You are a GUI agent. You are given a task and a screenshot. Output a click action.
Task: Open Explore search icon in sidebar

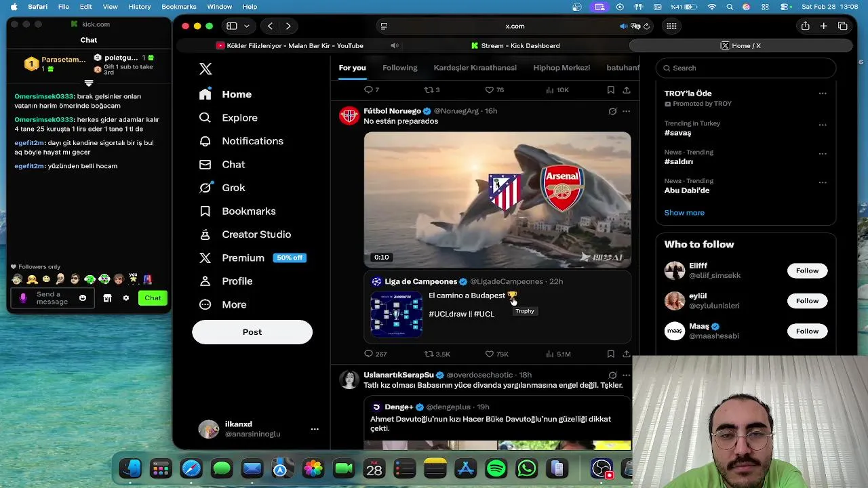tap(205, 118)
